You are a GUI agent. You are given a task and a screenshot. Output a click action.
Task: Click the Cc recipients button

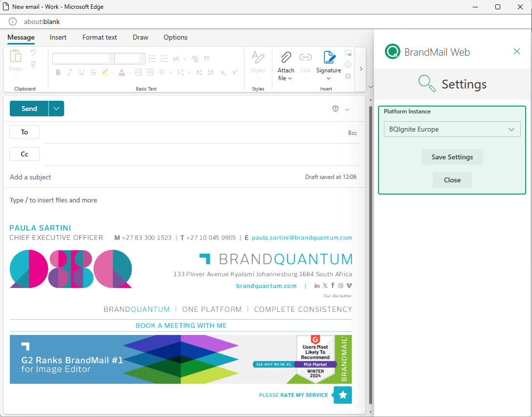(24, 154)
